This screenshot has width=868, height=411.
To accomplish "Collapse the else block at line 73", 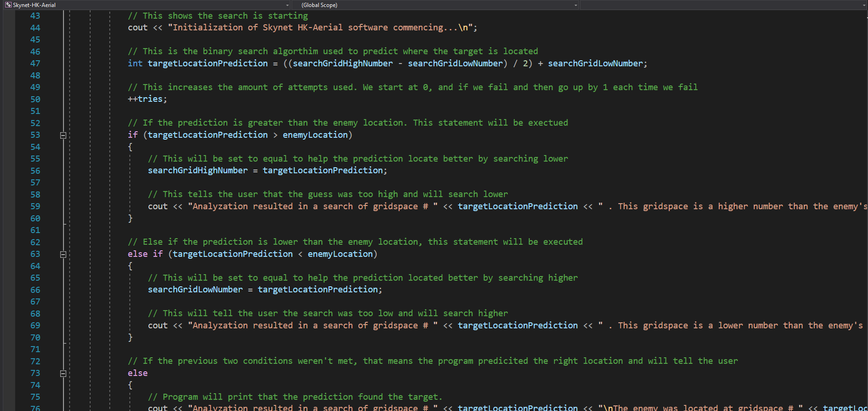I will coord(63,374).
